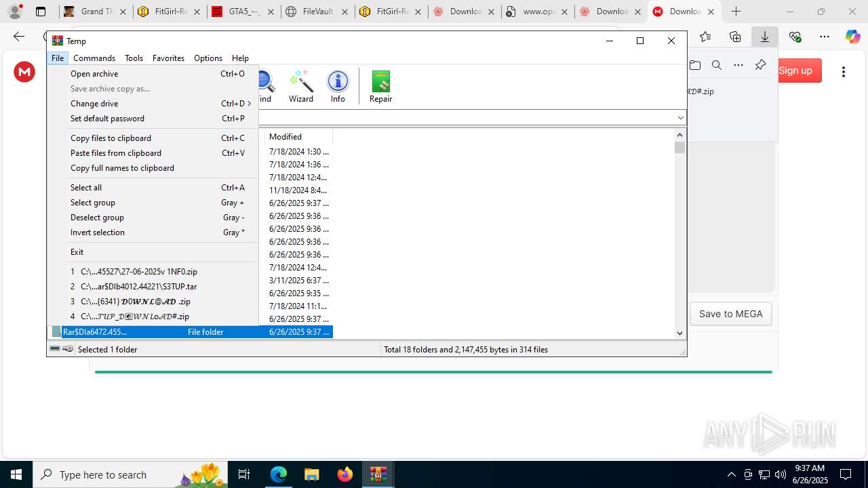This screenshot has height=488, width=868.
Task: Launch Edge from the taskbar
Action: pyautogui.click(x=279, y=474)
